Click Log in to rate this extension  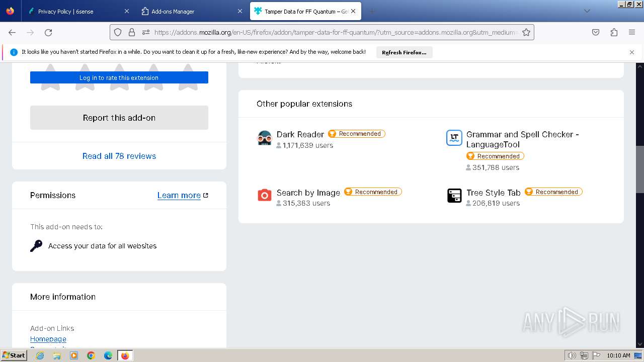pyautogui.click(x=119, y=78)
